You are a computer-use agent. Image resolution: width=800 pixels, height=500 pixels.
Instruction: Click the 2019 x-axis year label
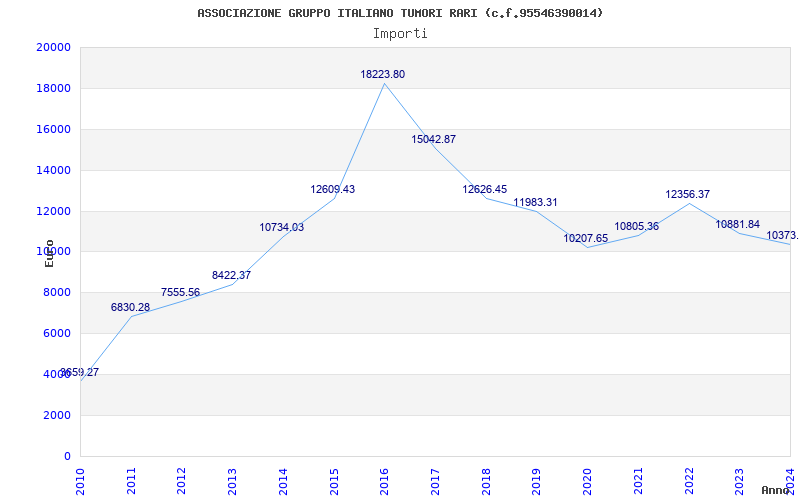[x=536, y=480]
